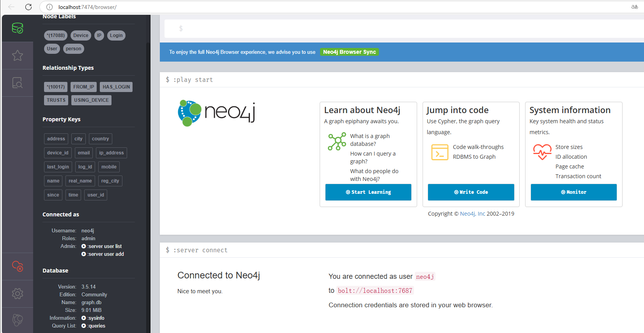The image size is (644, 333).
Task: Click the time property key
Action: click(73, 195)
